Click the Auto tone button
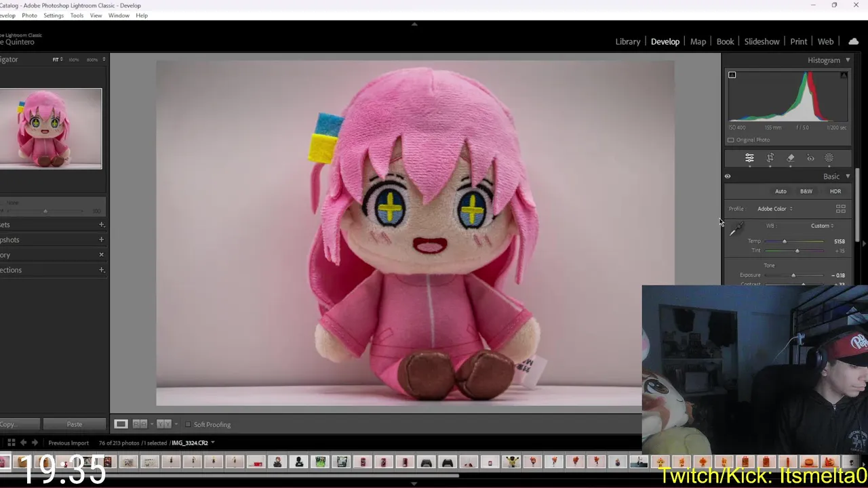868x488 pixels. tap(781, 191)
